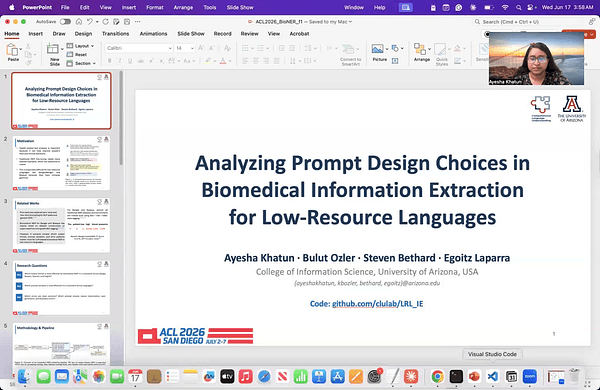Open the Acrobat ribbon tab
The height and width of the screenshot is (390, 600).
click(x=299, y=34)
